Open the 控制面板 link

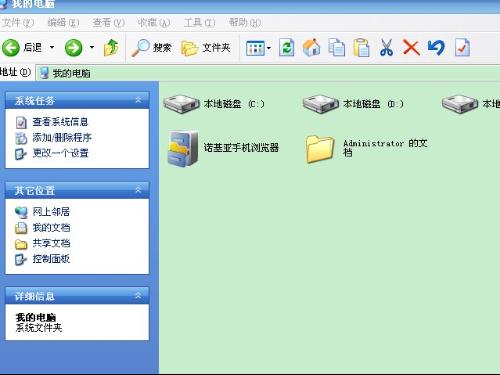tap(51, 259)
